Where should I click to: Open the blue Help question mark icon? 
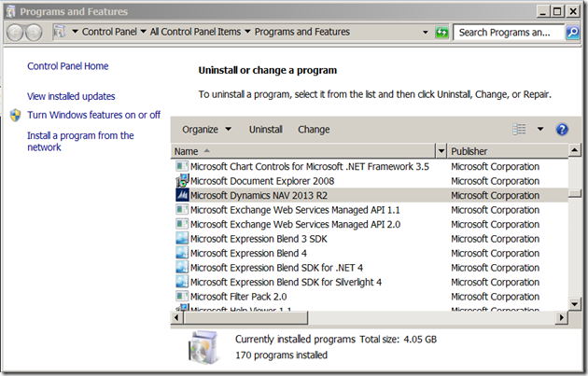coord(562,130)
